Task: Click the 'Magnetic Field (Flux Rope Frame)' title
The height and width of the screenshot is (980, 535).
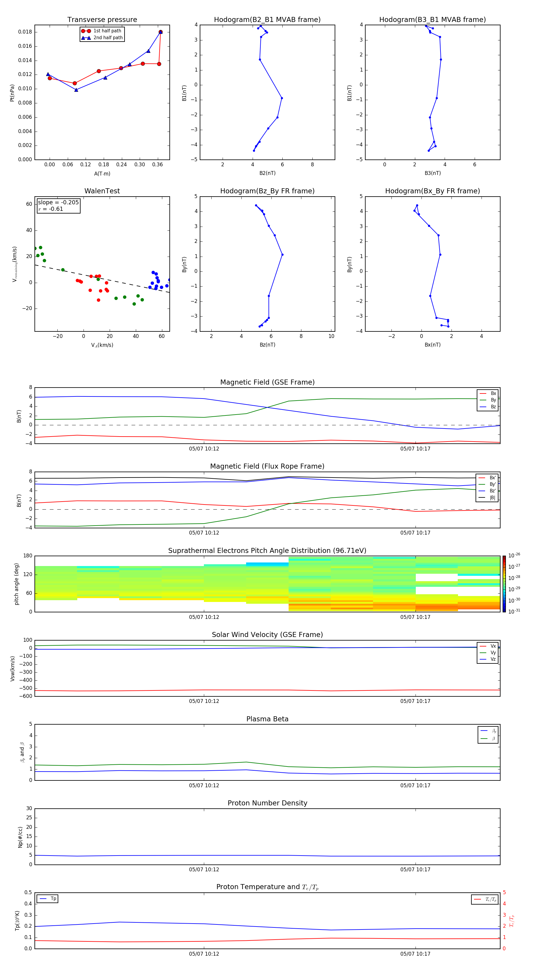Action: tap(267, 467)
